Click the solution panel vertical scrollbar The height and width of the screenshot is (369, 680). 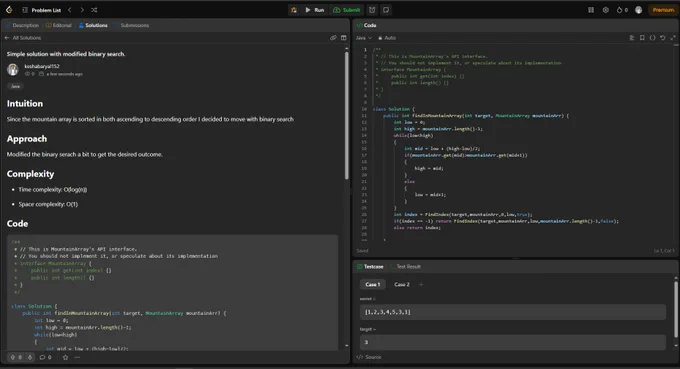(347, 115)
